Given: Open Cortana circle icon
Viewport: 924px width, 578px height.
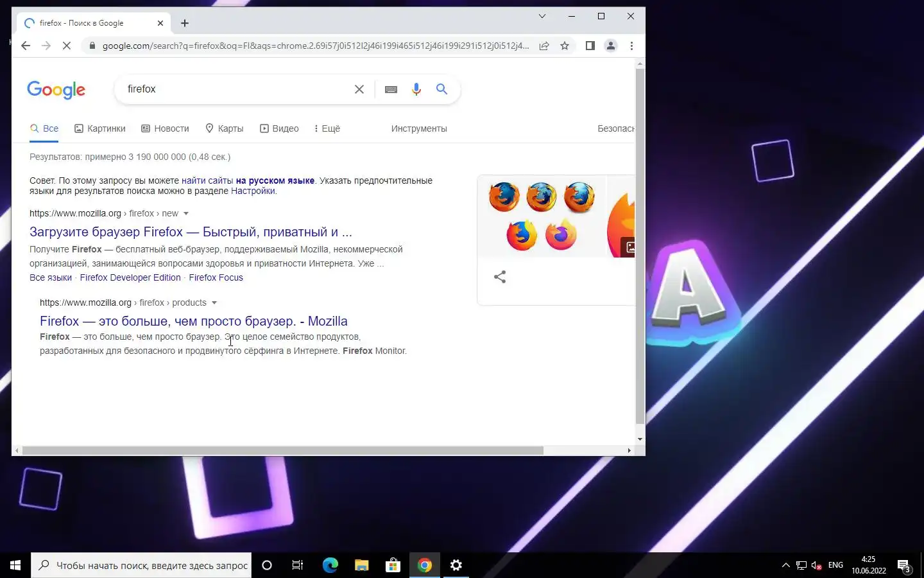Looking at the screenshot, I should [267, 565].
